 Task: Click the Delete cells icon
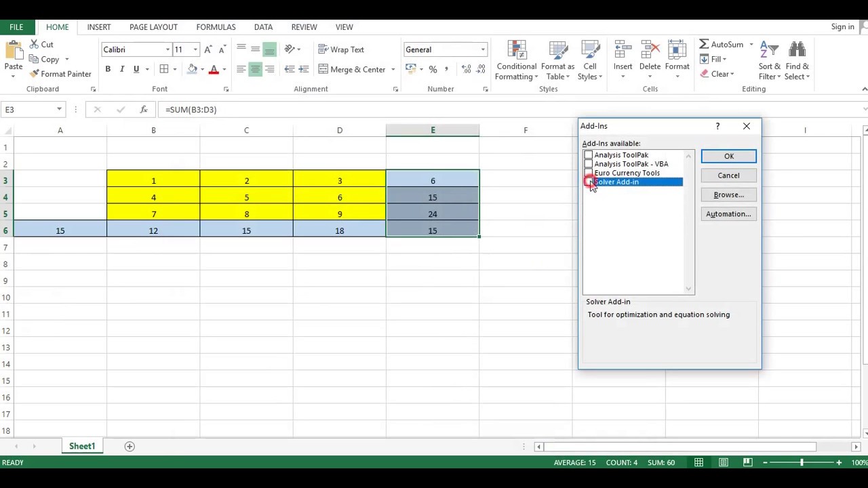(x=650, y=50)
